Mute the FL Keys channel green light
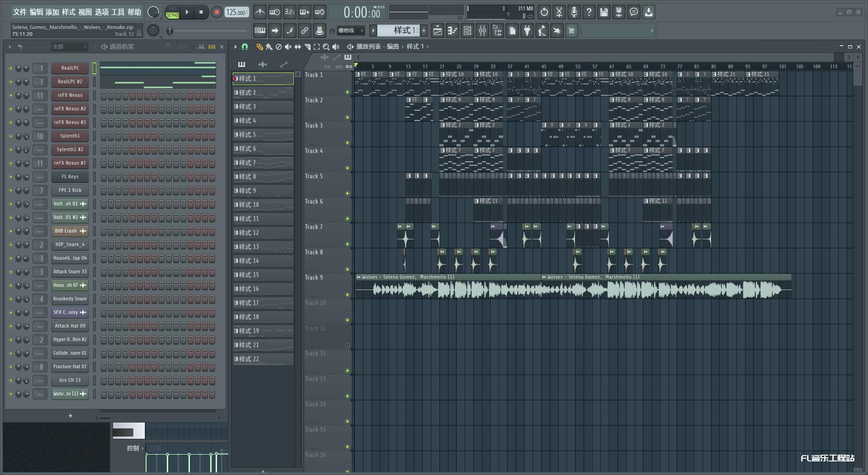868x475 pixels. click(x=11, y=177)
